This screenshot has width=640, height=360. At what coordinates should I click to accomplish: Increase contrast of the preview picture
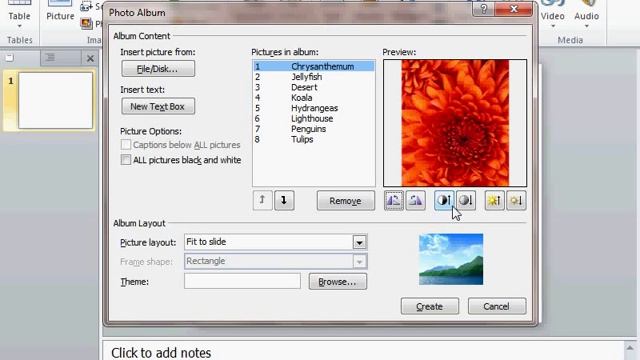coord(444,200)
